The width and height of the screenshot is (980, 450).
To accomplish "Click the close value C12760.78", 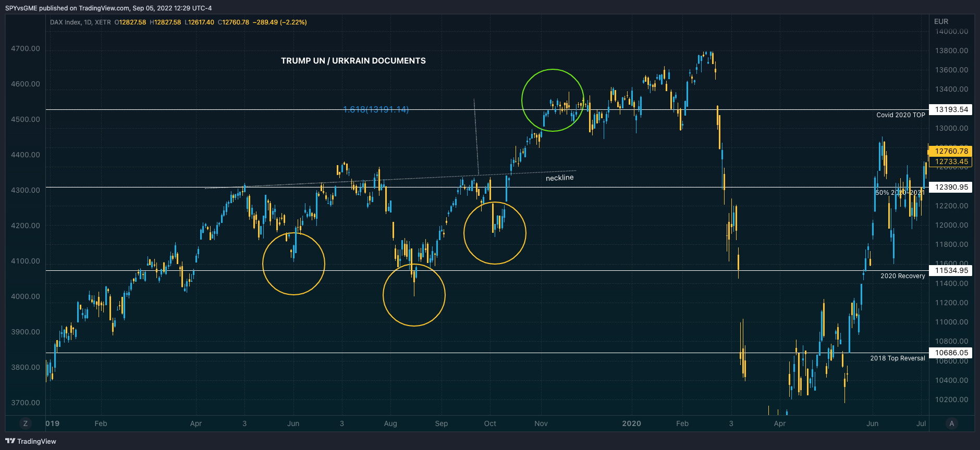I will click(x=234, y=22).
